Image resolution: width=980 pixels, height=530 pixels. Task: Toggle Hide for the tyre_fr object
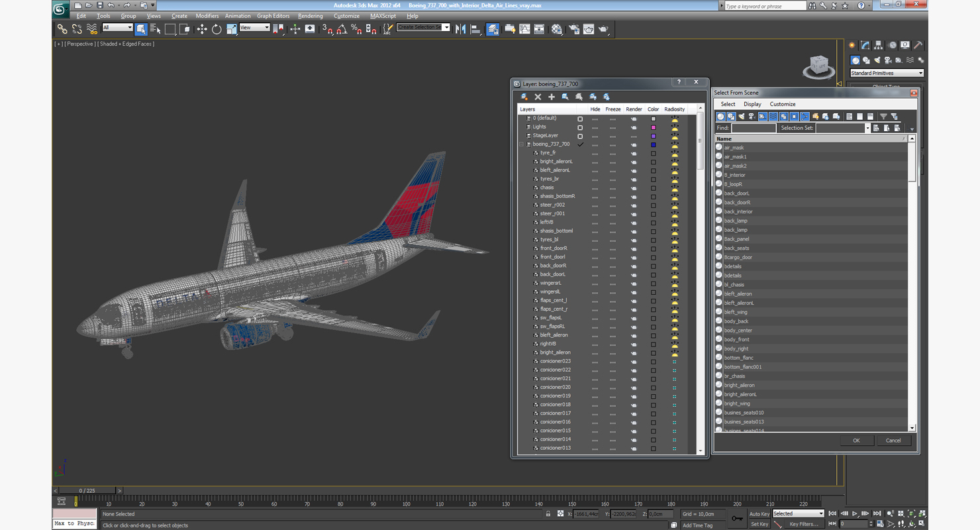[x=595, y=153]
